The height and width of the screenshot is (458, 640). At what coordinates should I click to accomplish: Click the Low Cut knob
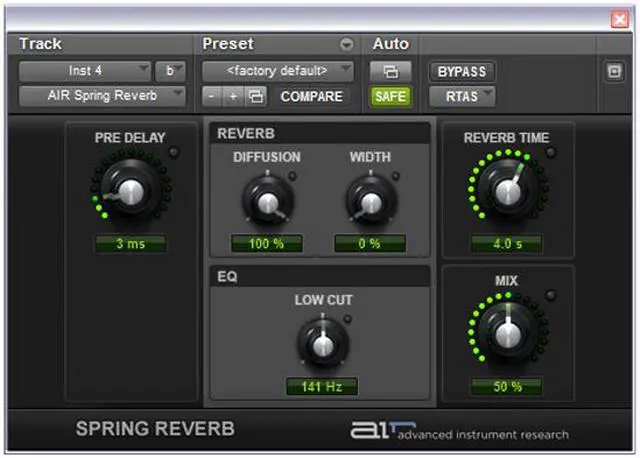coord(323,344)
